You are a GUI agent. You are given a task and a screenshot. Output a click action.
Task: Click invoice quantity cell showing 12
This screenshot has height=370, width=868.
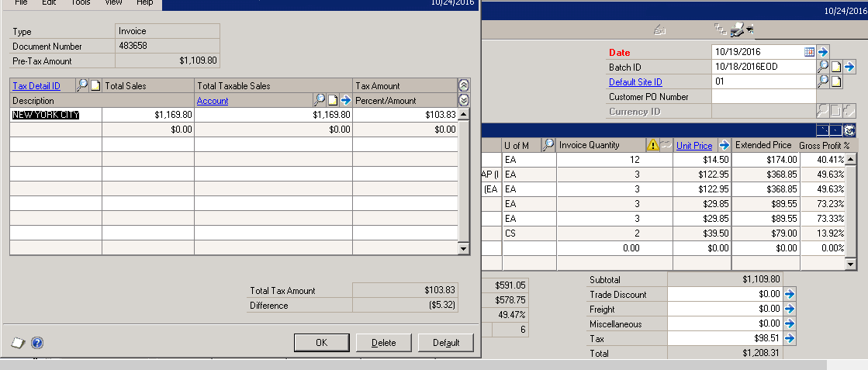(x=614, y=160)
